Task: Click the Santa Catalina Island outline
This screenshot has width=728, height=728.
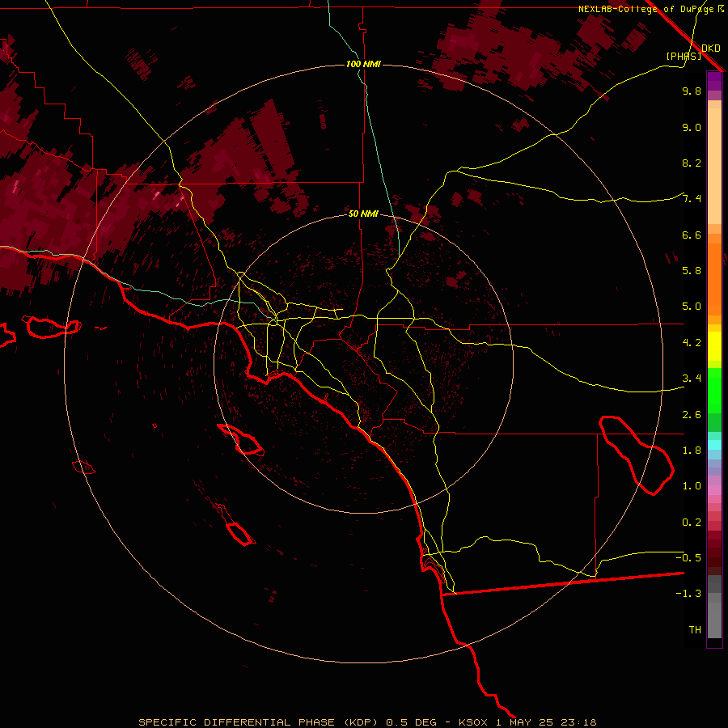Action: 240,439
